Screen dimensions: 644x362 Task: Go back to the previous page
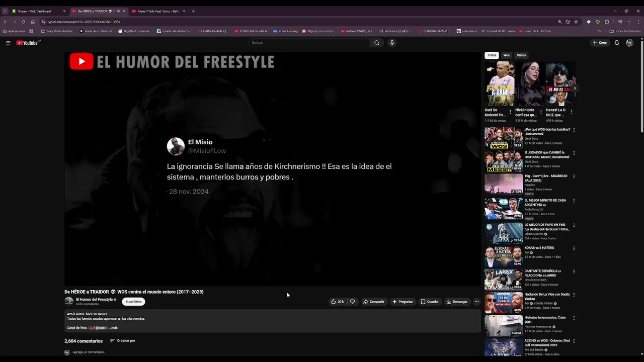[6, 22]
